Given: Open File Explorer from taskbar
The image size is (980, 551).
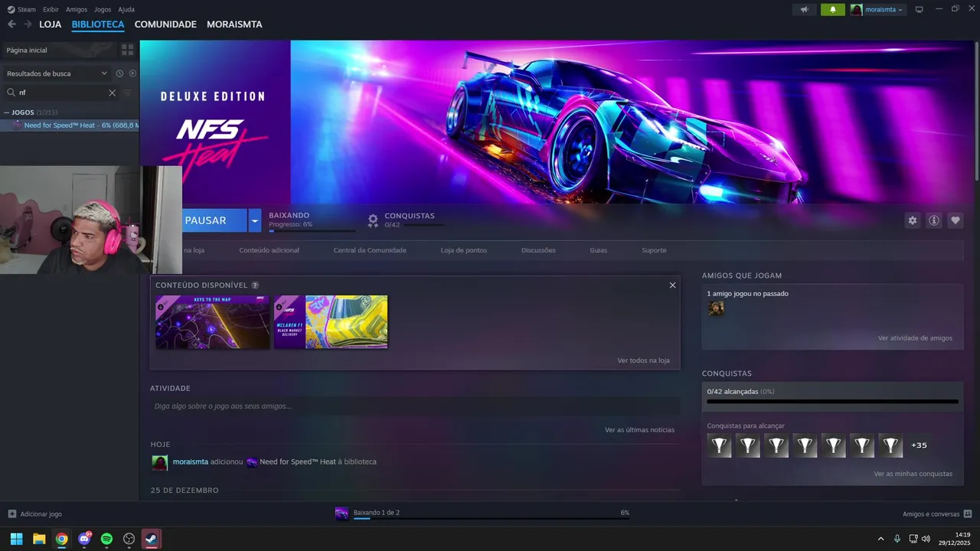Looking at the screenshot, I should point(39,539).
